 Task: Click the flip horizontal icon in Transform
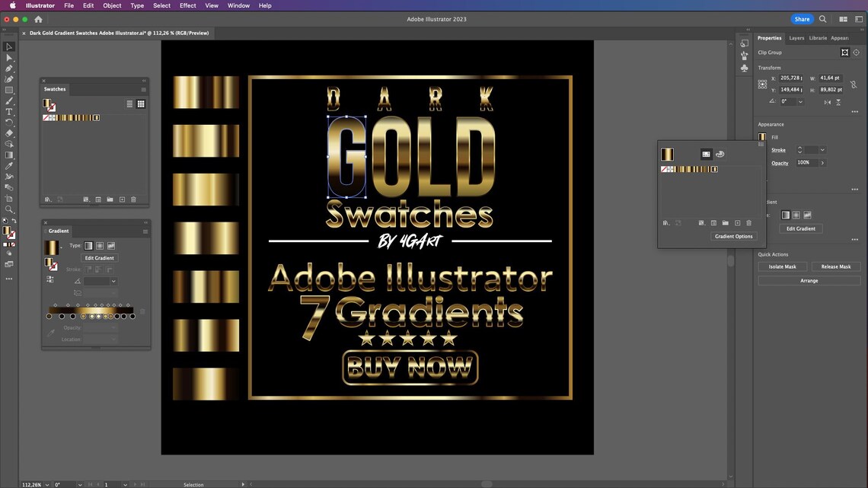coord(828,103)
